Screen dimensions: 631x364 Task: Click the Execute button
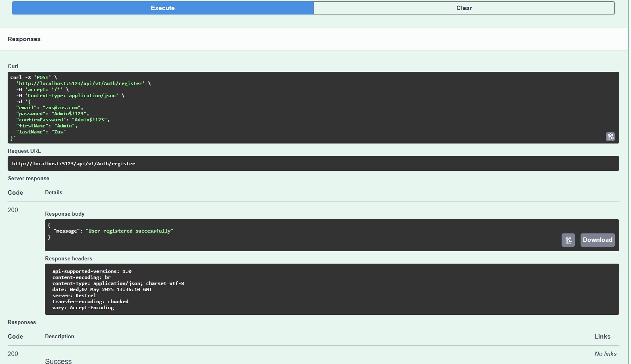click(163, 8)
